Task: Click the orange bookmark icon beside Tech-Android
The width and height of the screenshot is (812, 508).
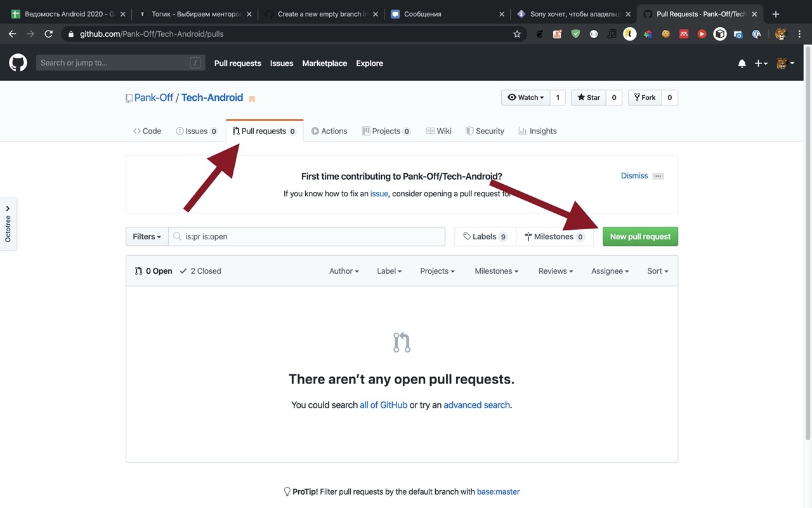Action: [x=252, y=99]
